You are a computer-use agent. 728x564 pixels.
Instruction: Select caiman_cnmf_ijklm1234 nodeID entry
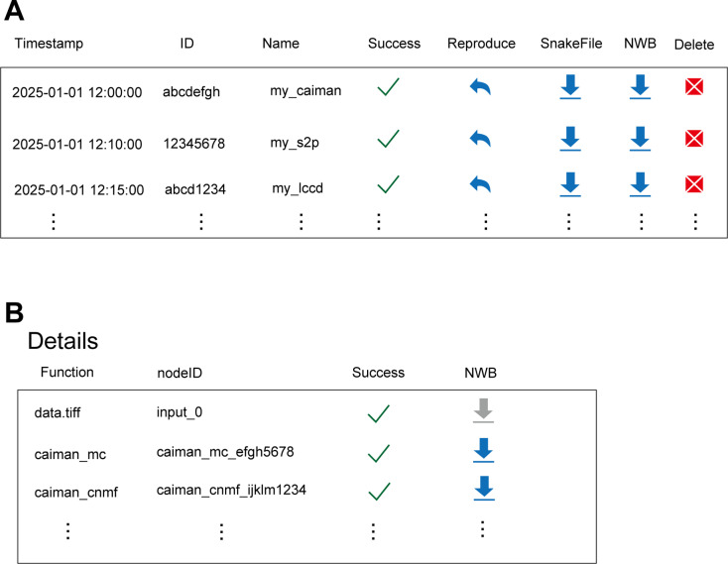point(231,491)
